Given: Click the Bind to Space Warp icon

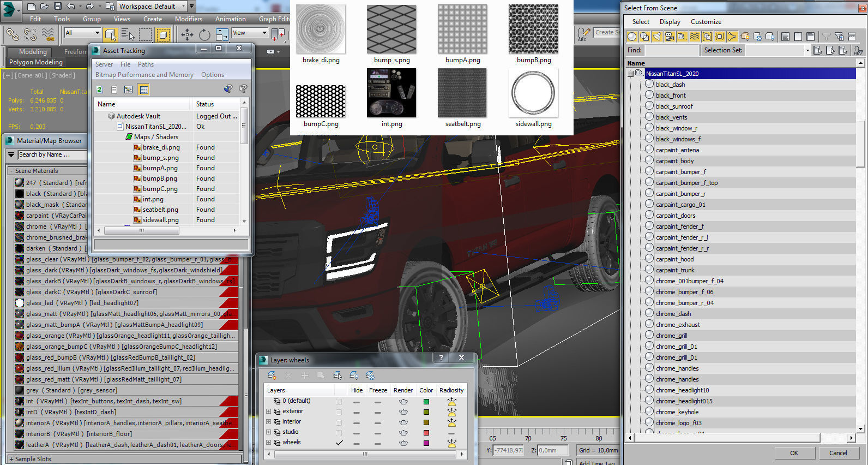Looking at the screenshot, I should click(48, 35).
